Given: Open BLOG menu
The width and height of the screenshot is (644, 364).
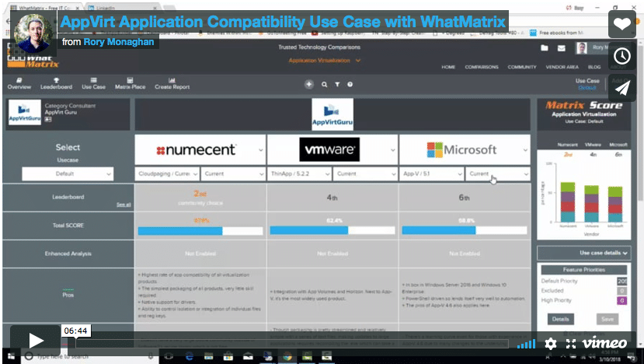Looking at the screenshot, I should point(594,67).
